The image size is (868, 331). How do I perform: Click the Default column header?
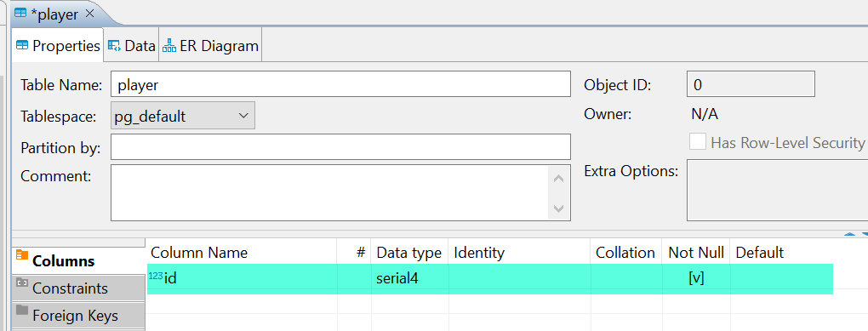(759, 253)
